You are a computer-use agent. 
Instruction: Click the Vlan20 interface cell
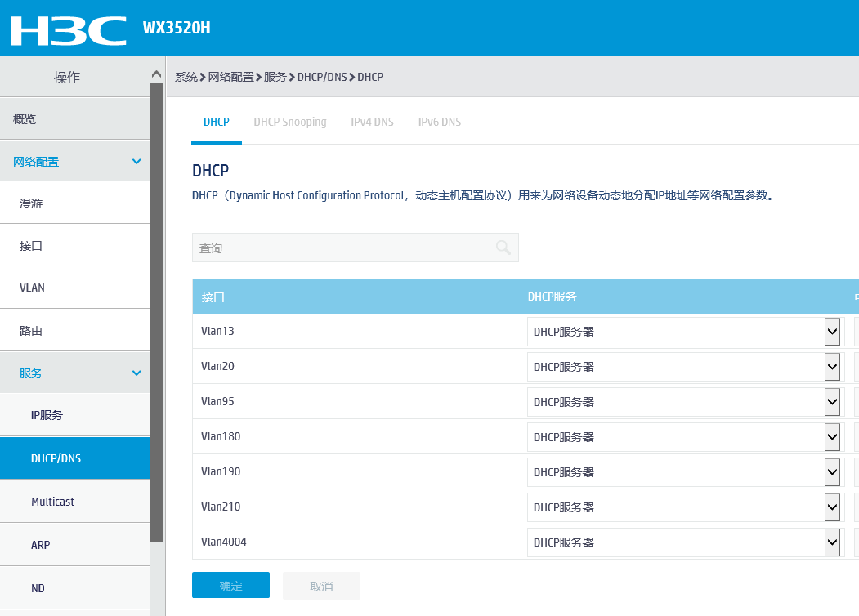point(217,366)
